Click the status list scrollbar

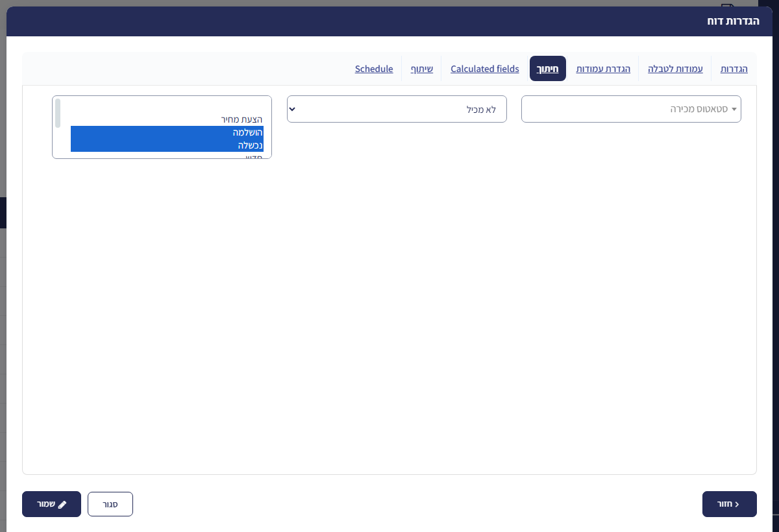(58, 113)
